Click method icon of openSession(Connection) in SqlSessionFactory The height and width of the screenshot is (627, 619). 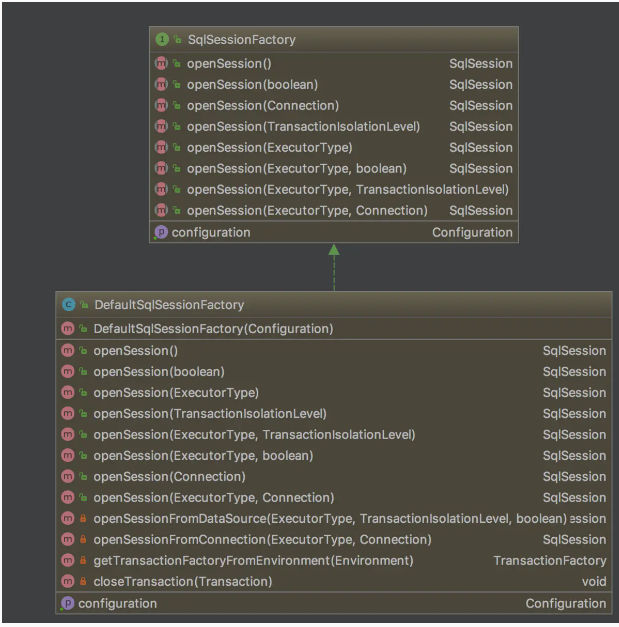[161, 105]
